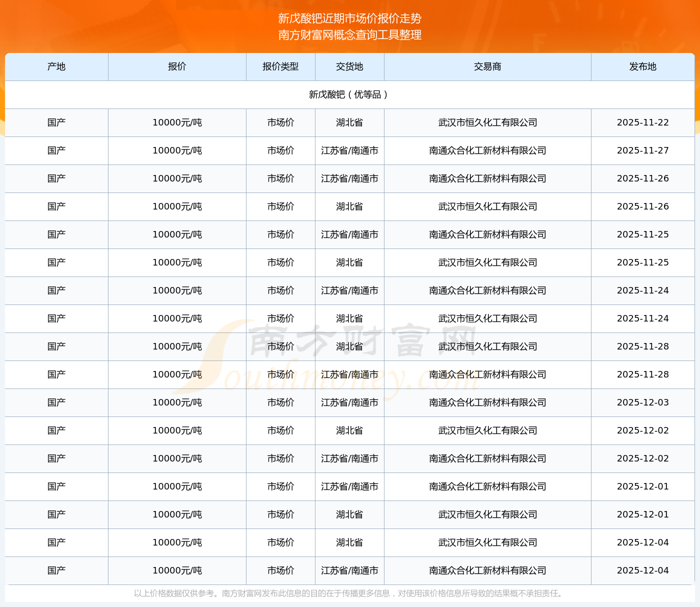Click the 新戊酸钯近期市场价报价走势 title

[349, 18]
